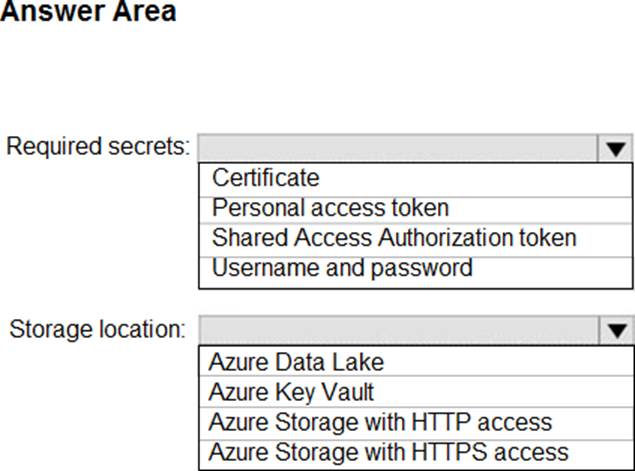Click the Answer Area heading

click(x=88, y=13)
